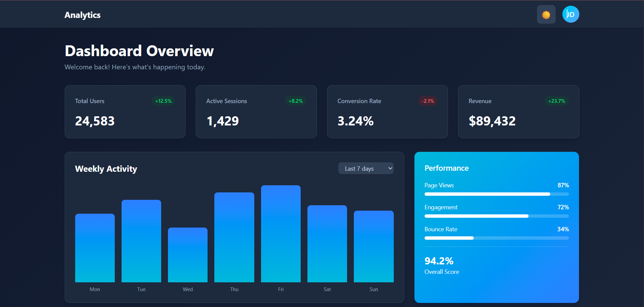Click the Weekly Activity panel title

click(106, 169)
